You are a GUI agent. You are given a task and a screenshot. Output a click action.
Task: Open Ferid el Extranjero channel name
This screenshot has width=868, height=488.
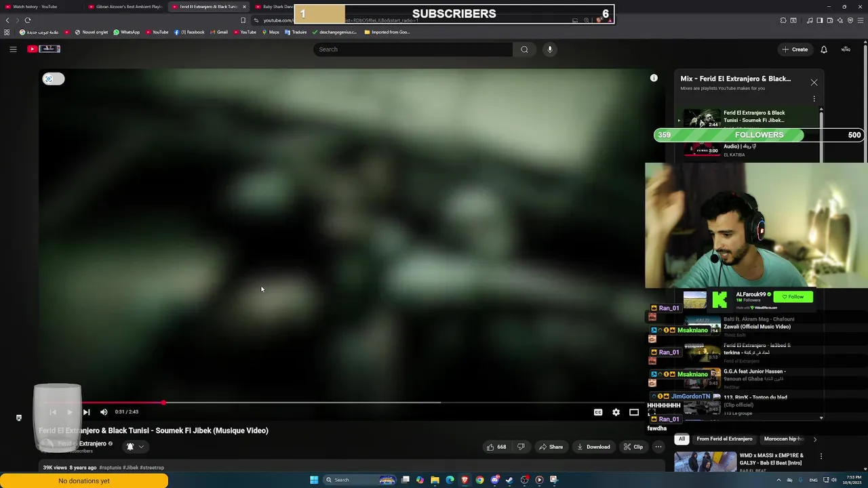82,444
